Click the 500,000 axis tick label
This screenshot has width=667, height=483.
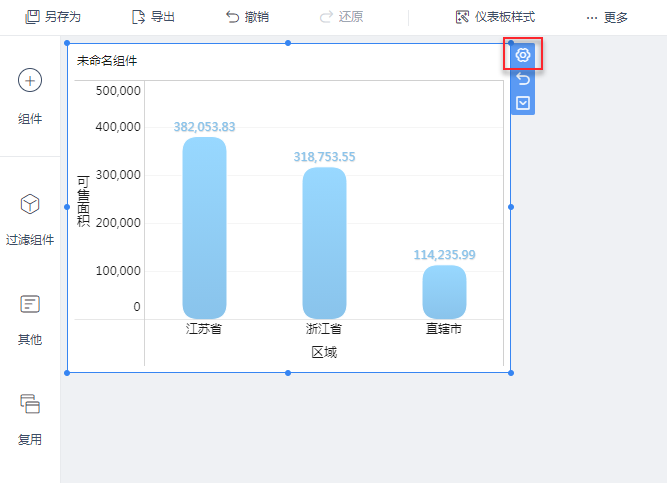tap(118, 91)
